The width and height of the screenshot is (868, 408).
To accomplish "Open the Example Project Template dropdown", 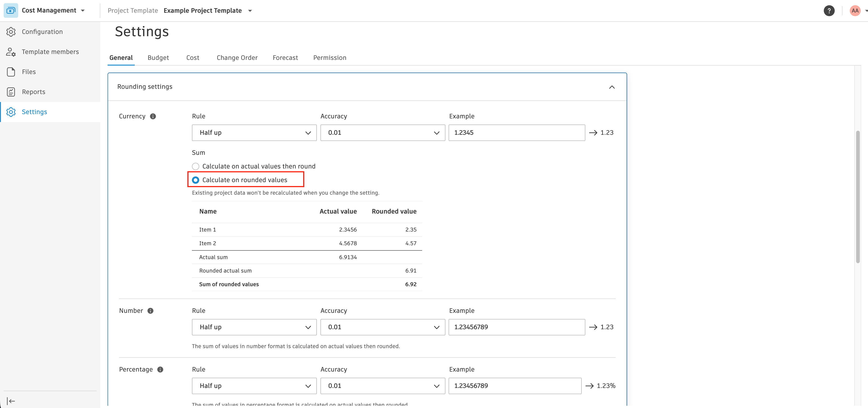I will pyautogui.click(x=250, y=11).
